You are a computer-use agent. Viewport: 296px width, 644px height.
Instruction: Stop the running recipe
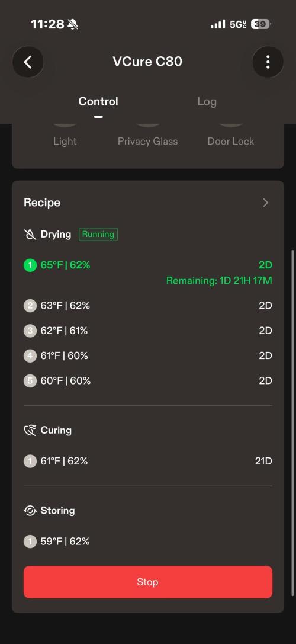coord(148,582)
